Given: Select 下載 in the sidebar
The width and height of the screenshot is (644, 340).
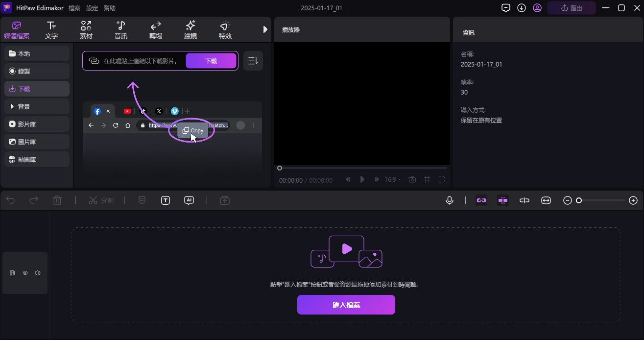Looking at the screenshot, I should [x=37, y=89].
